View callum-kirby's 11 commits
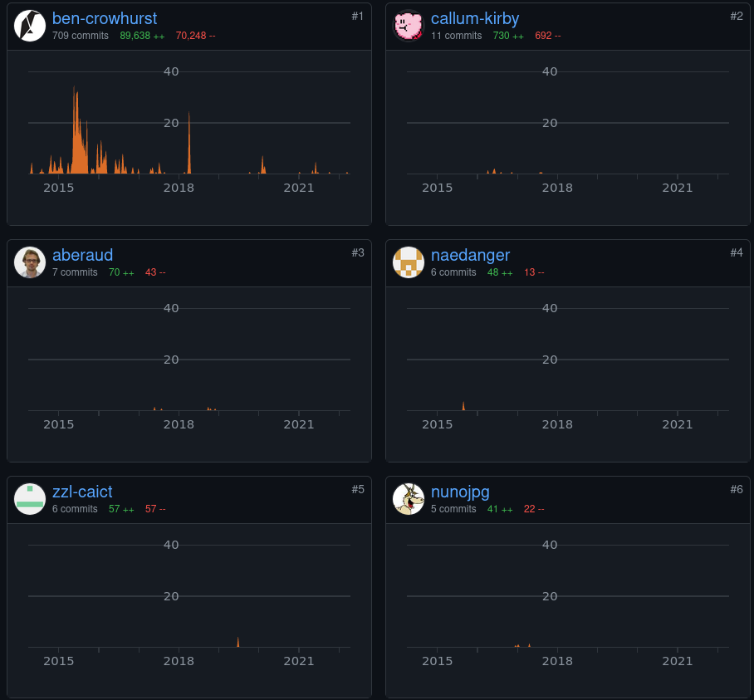754x700 pixels. click(457, 36)
